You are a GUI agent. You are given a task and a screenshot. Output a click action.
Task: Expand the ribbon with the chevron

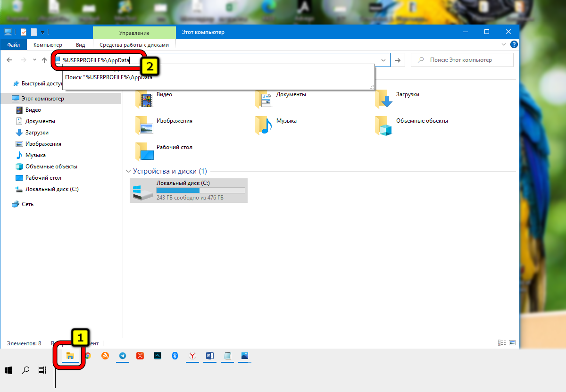pos(504,44)
